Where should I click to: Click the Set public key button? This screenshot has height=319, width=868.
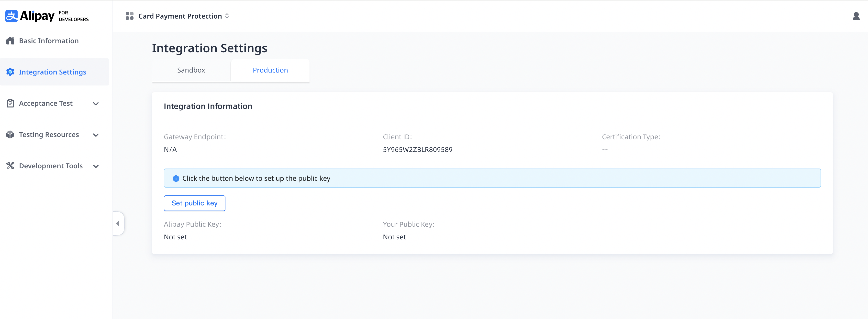pyautogui.click(x=194, y=203)
